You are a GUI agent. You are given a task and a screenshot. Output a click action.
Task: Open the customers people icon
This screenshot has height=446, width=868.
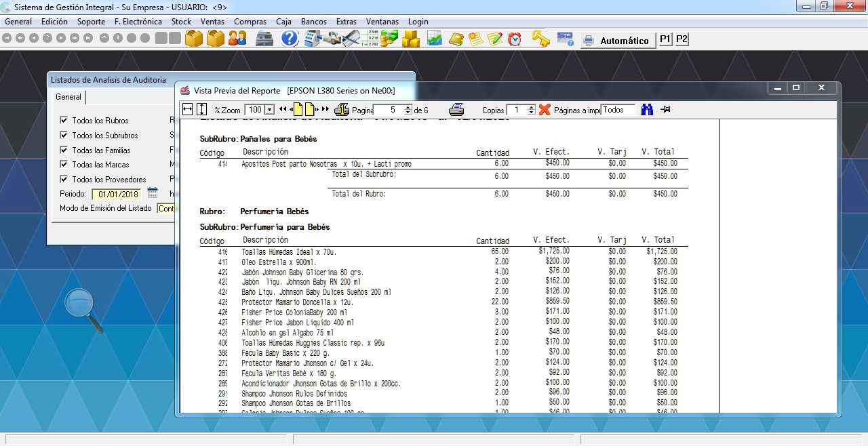(x=237, y=39)
